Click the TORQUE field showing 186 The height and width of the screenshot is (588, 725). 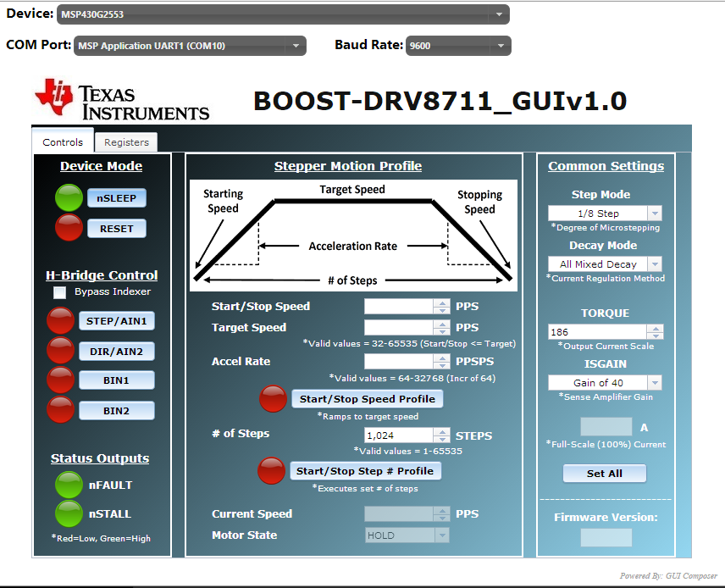coord(597,332)
